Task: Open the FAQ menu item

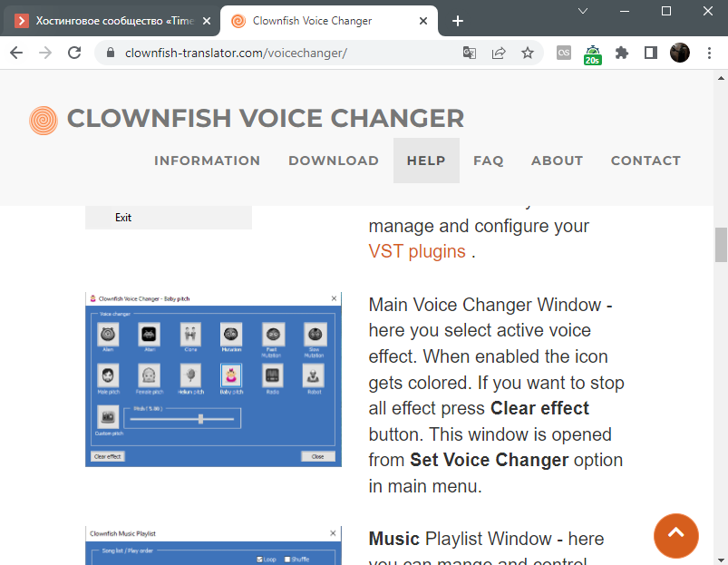Action: [489, 161]
